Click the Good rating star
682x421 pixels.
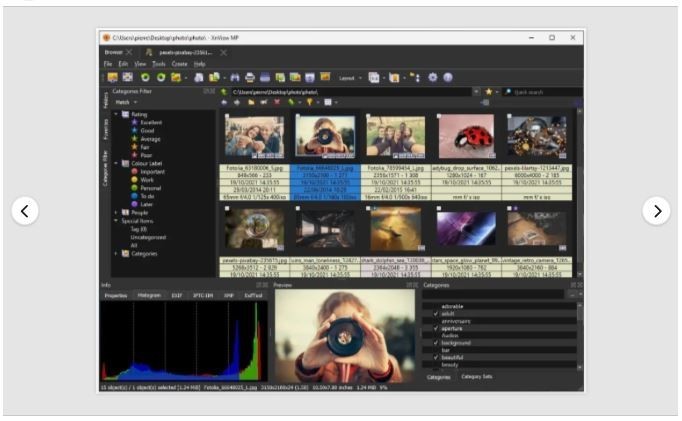(x=134, y=130)
